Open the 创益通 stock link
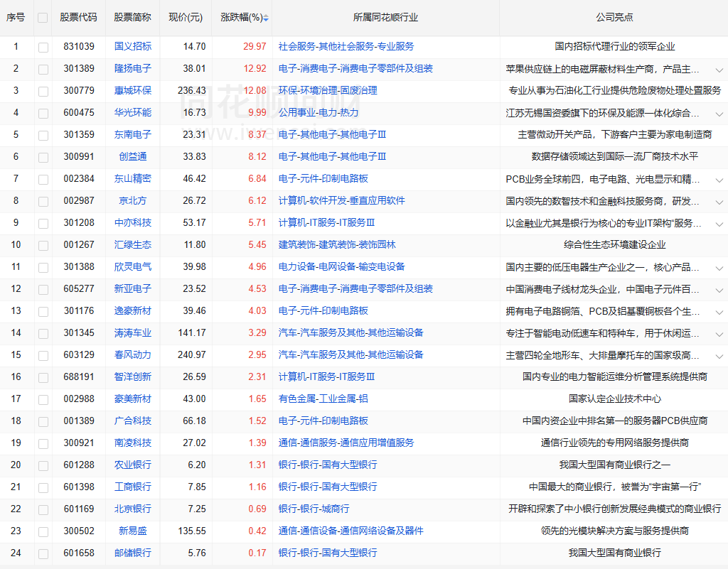The width and height of the screenshot is (728, 569). click(133, 157)
